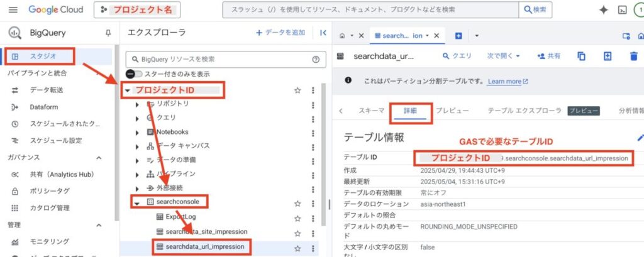Expand the 外部接続 tree node
The image size is (644, 257).
[x=138, y=188]
